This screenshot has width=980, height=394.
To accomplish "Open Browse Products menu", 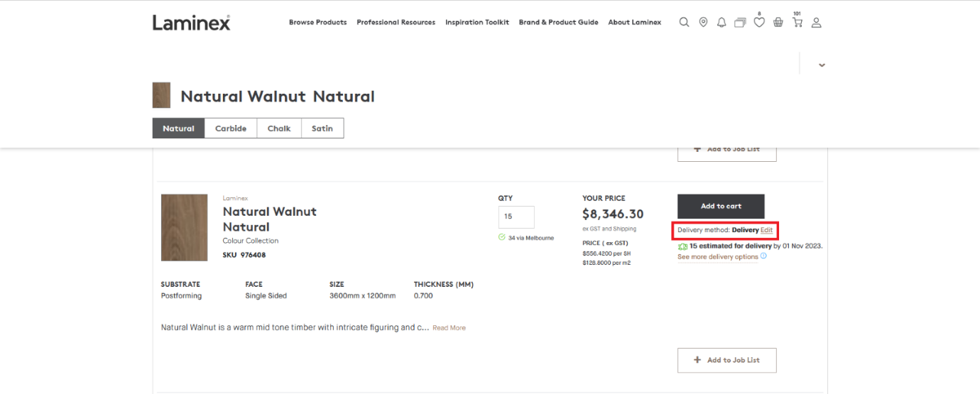I will click(317, 22).
